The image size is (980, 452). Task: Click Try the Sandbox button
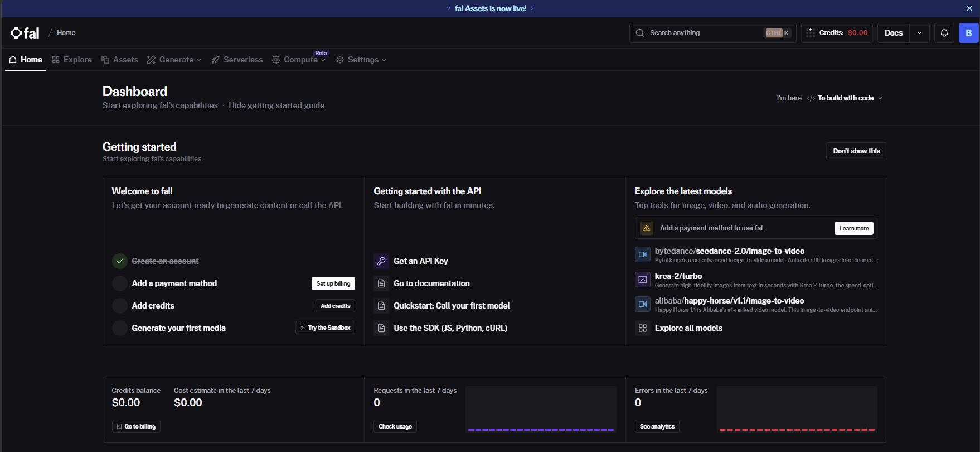click(325, 328)
